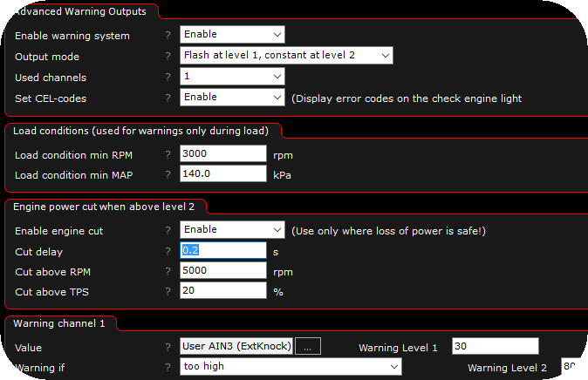Click help question mark for Used channels

point(168,78)
